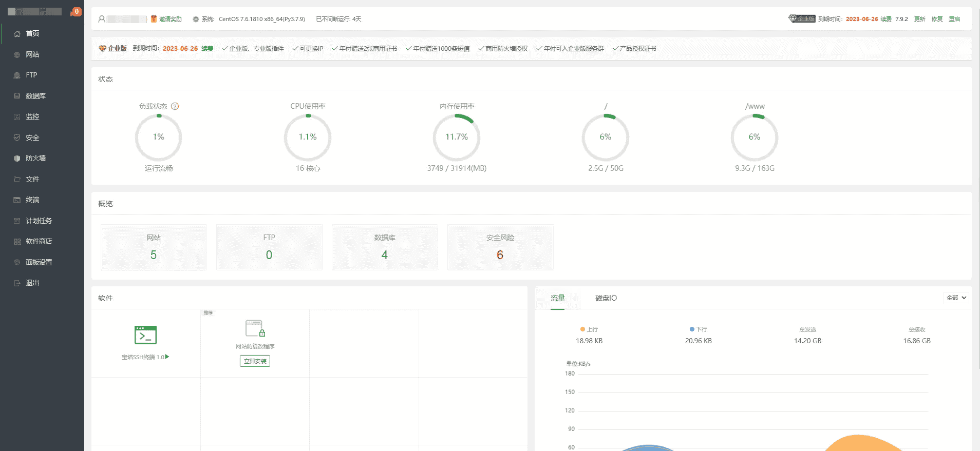
Task: Click the 网站防篡改程序 software icon
Action: click(255, 328)
